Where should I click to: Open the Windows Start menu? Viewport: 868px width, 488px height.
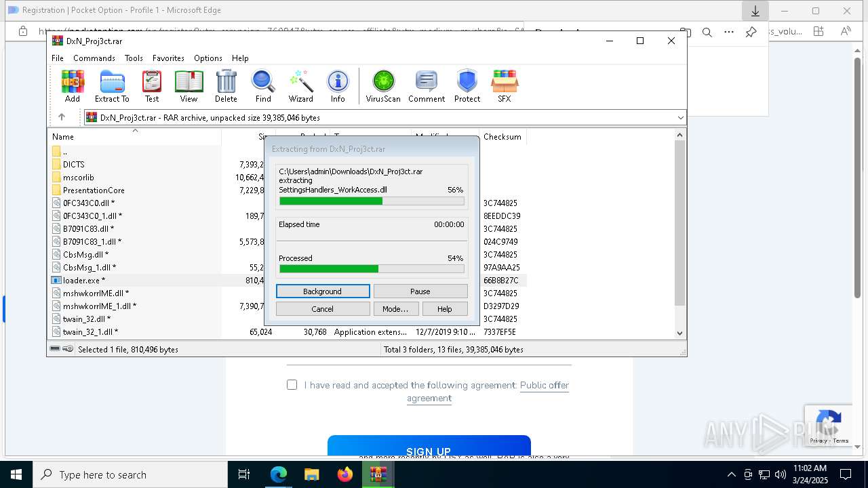tap(16, 474)
